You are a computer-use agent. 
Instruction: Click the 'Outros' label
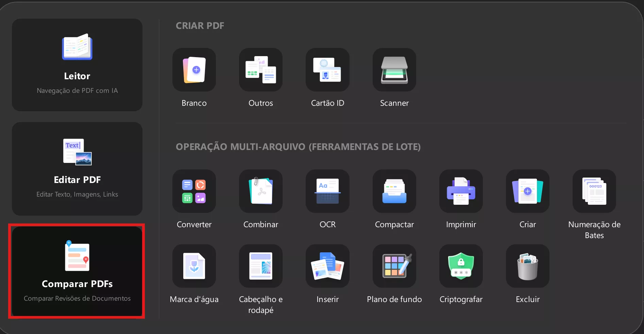tap(261, 103)
